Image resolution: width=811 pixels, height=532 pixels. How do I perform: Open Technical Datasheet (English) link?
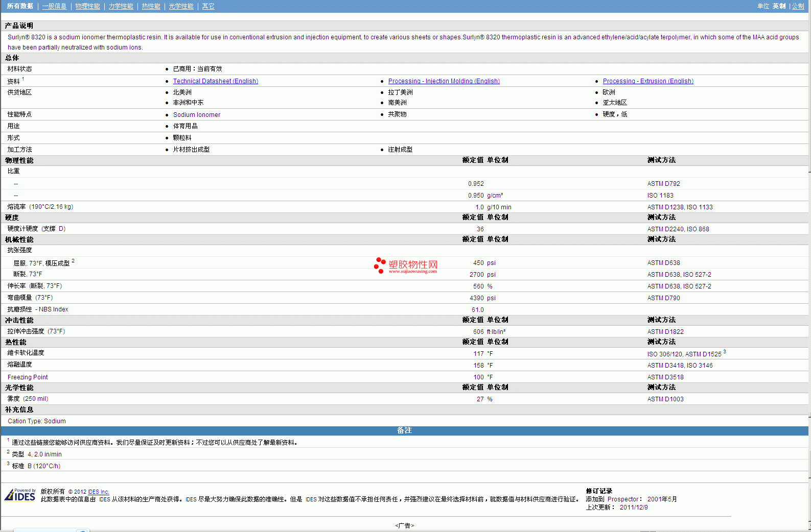[215, 81]
